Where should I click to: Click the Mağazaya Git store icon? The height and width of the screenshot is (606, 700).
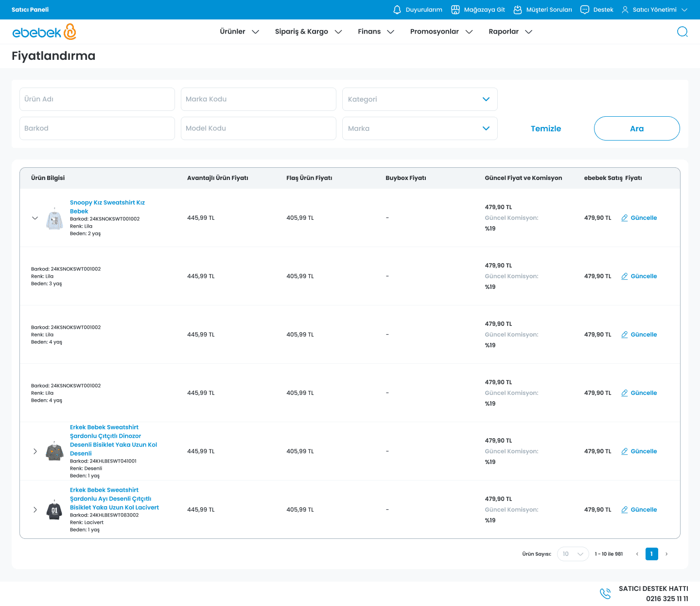(455, 10)
